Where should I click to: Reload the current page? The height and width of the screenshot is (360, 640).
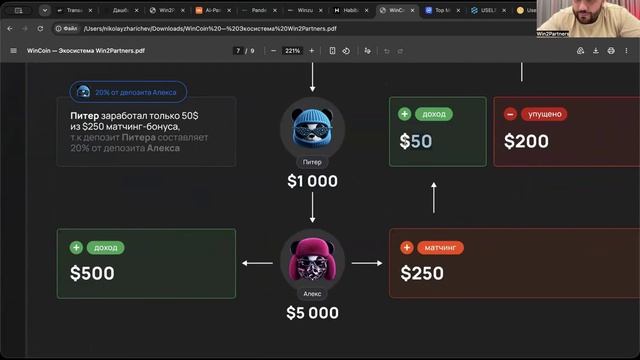[x=40, y=29]
